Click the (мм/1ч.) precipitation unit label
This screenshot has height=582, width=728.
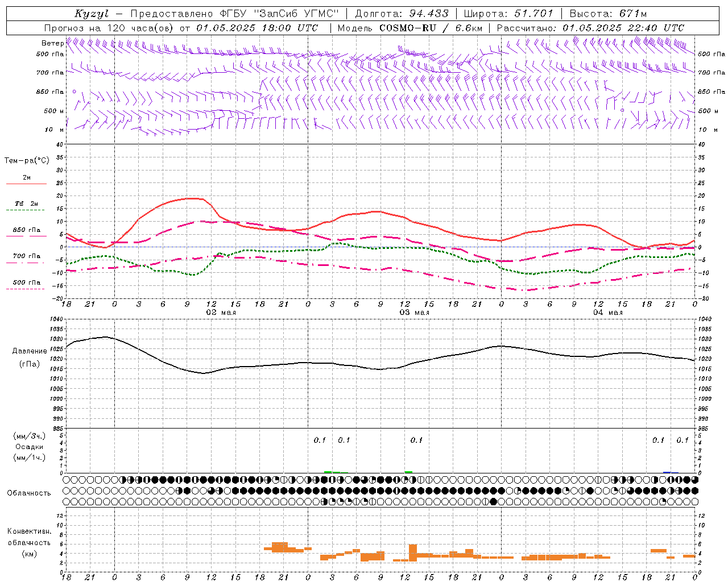(x=29, y=457)
